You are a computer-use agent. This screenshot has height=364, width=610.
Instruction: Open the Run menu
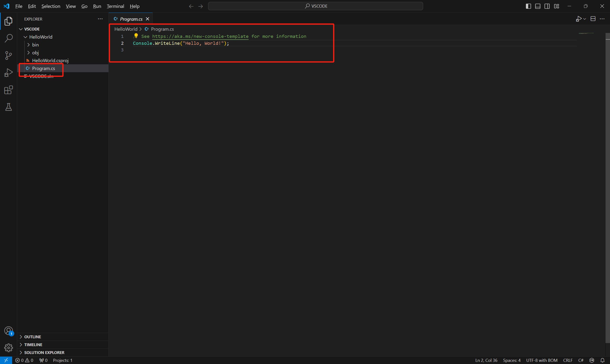coord(97,6)
